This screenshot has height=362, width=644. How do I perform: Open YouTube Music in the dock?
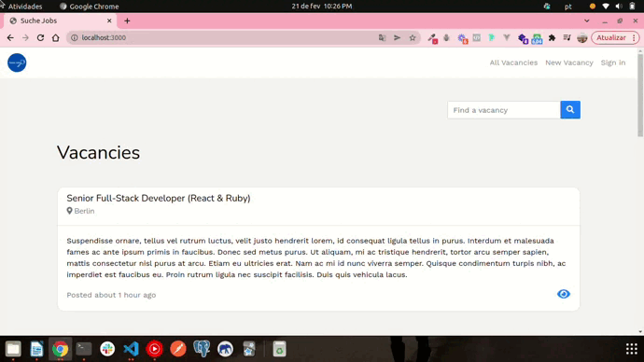point(154,349)
